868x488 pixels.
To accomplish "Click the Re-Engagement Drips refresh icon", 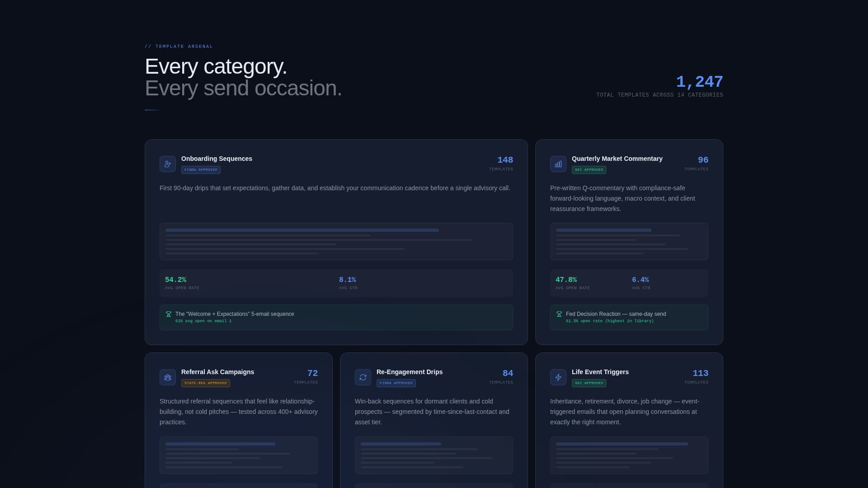I will click(x=363, y=377).
